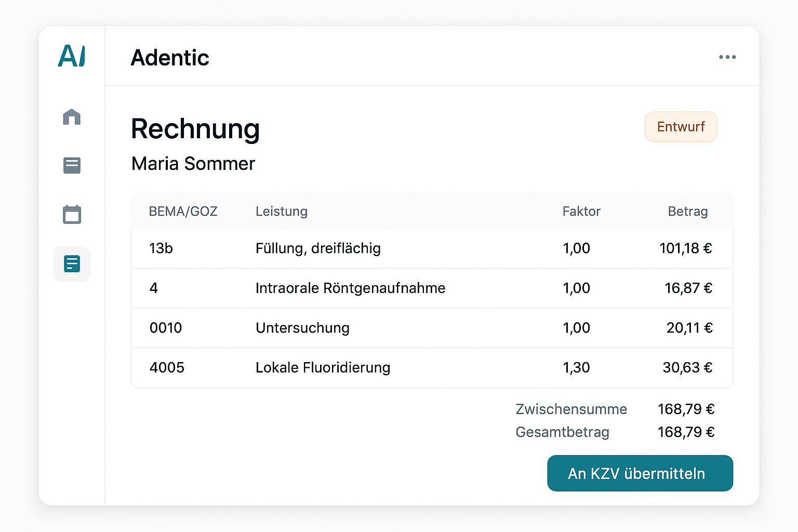Open the Faktor value for Lokale Fluoridierung
The width and height of the screenshot is (798, 532).
click(576, 367)
